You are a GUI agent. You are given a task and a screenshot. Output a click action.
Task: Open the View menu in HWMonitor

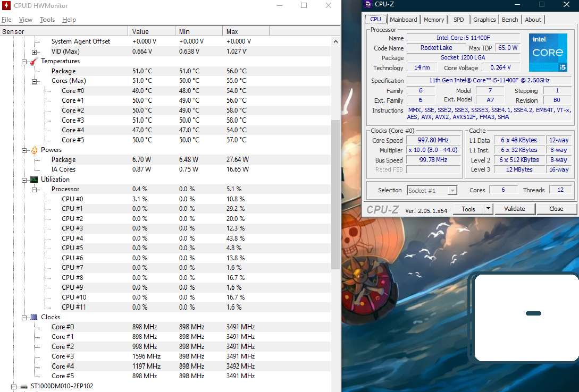click(x=26, y=20)
